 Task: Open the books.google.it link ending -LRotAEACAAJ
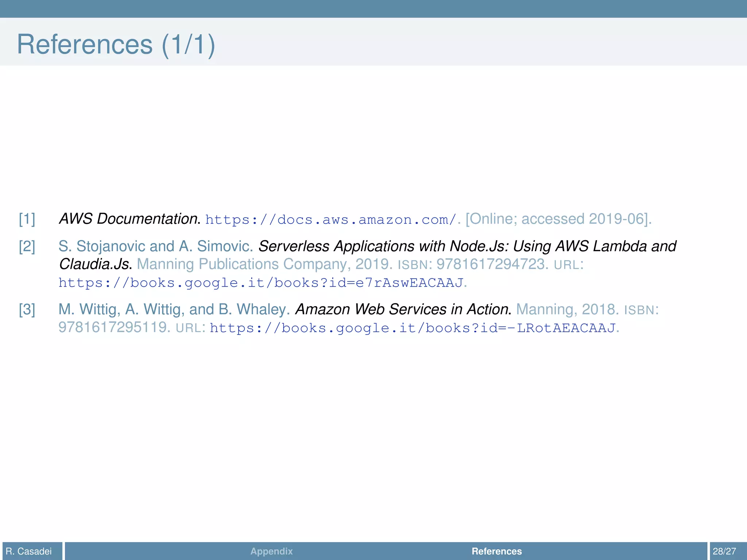point(413,328)
